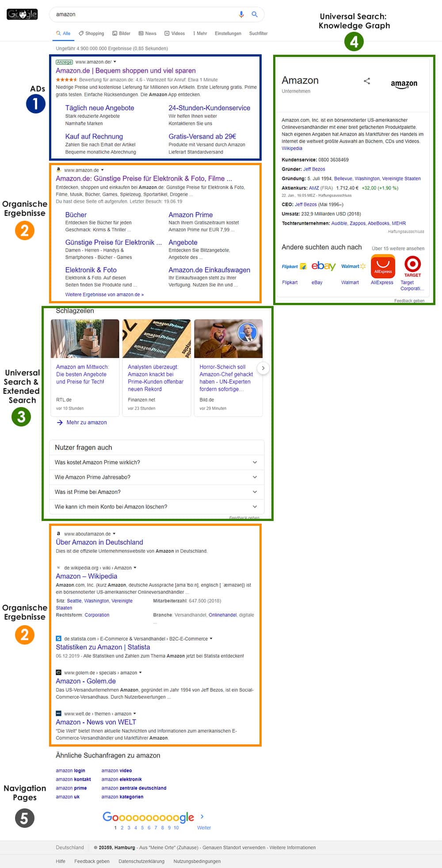442x868 pixels.
Task: Click the blue magnifier search icon
Action: tap(255, 14)
